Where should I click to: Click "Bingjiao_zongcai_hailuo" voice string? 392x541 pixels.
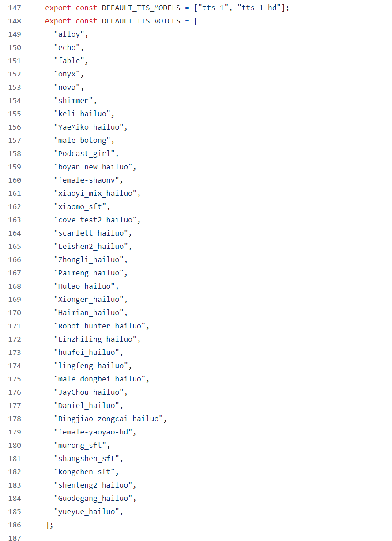(x=109, y=419)
